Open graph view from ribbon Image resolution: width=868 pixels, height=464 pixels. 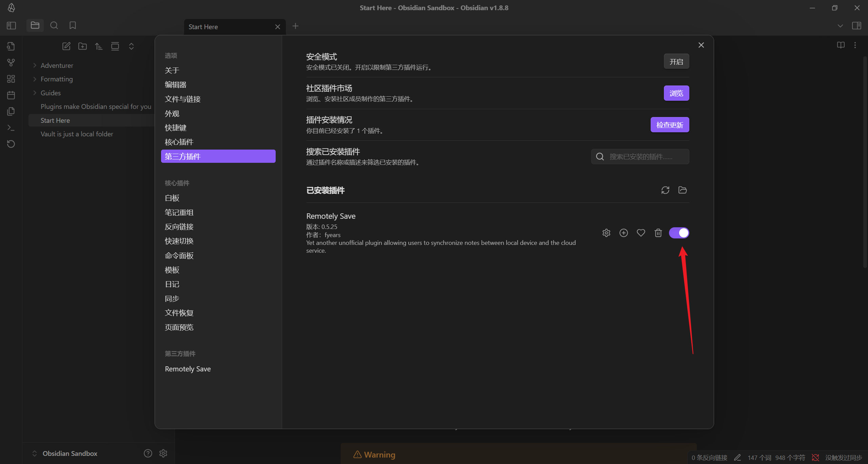[x=11, y=62]
